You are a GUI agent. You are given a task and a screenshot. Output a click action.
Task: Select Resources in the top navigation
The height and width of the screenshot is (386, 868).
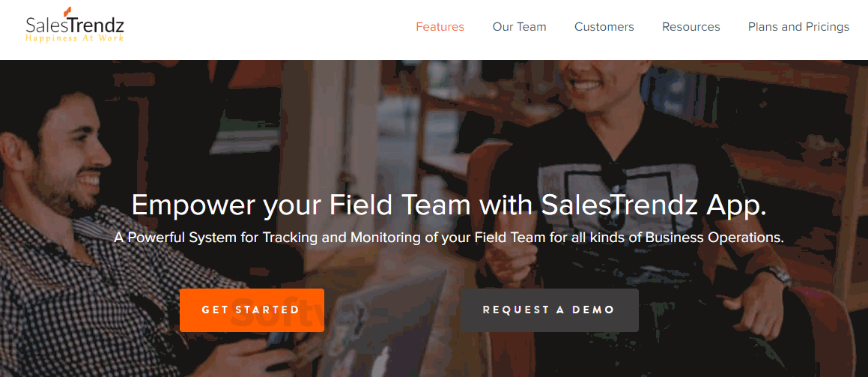691,27
